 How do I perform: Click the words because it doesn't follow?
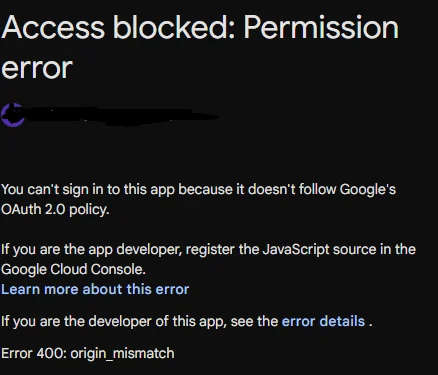[x=257, y=189]
